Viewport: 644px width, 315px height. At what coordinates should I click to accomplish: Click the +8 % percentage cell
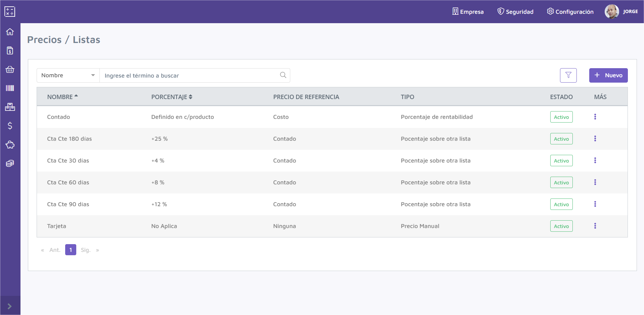(x=158, y=182)
